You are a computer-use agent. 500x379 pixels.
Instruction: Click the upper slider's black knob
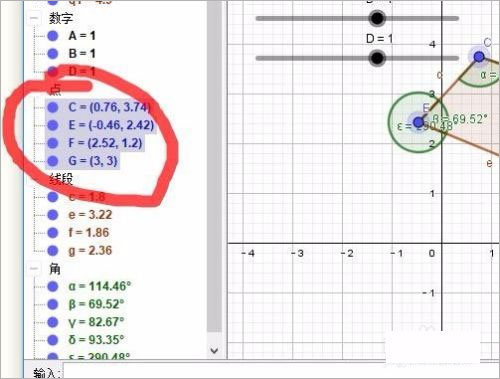point(377,18)
